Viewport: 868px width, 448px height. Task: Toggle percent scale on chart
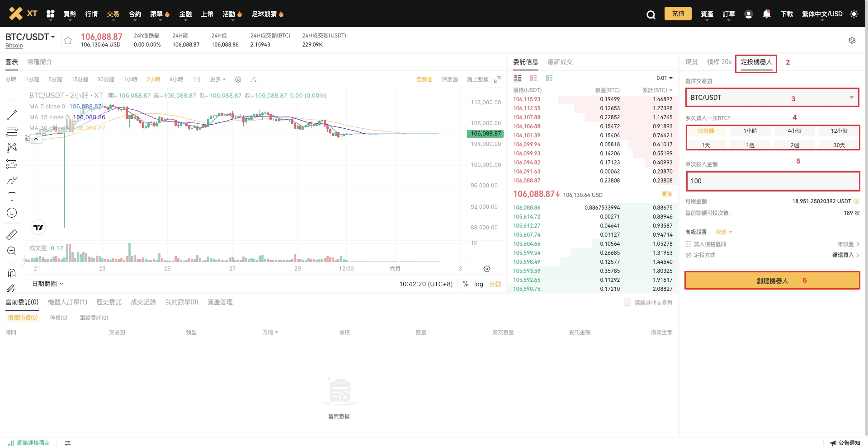(466, 284)
